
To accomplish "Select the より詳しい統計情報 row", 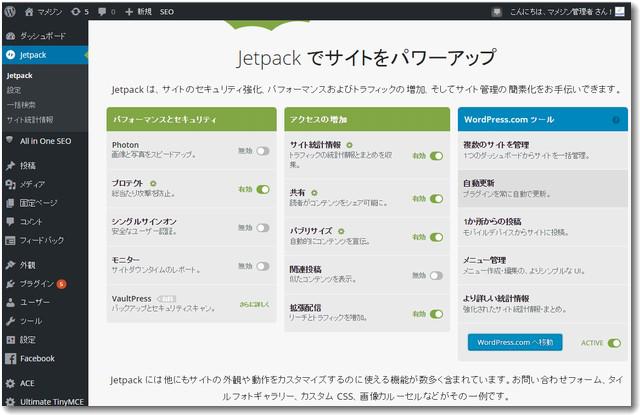I will [542, 304].
